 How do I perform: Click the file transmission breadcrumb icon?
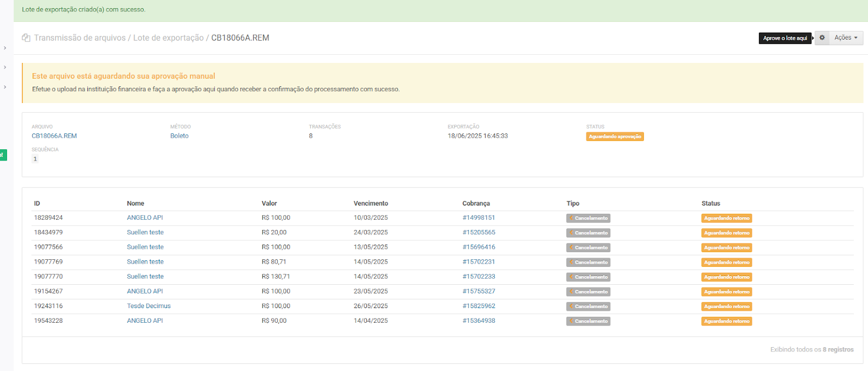coord(26,38)
